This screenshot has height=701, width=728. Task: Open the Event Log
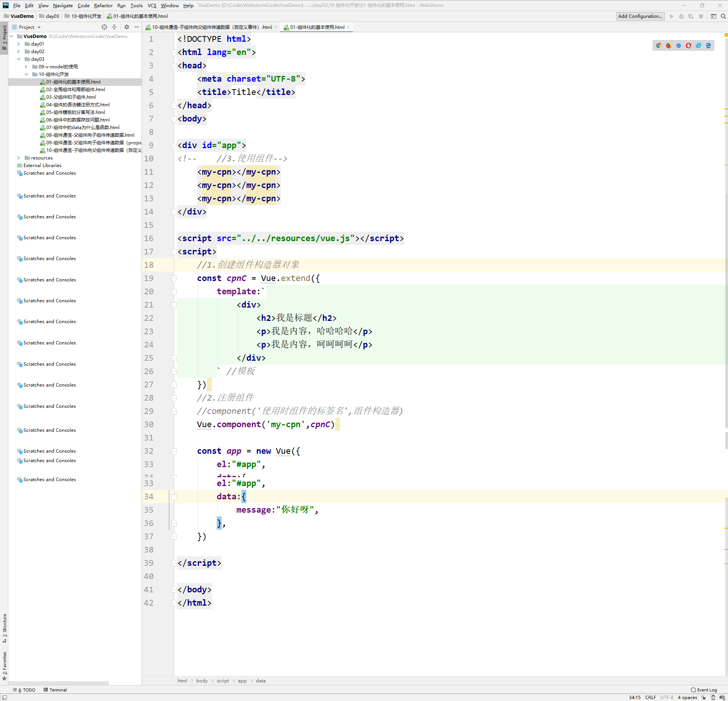[704, 690]
